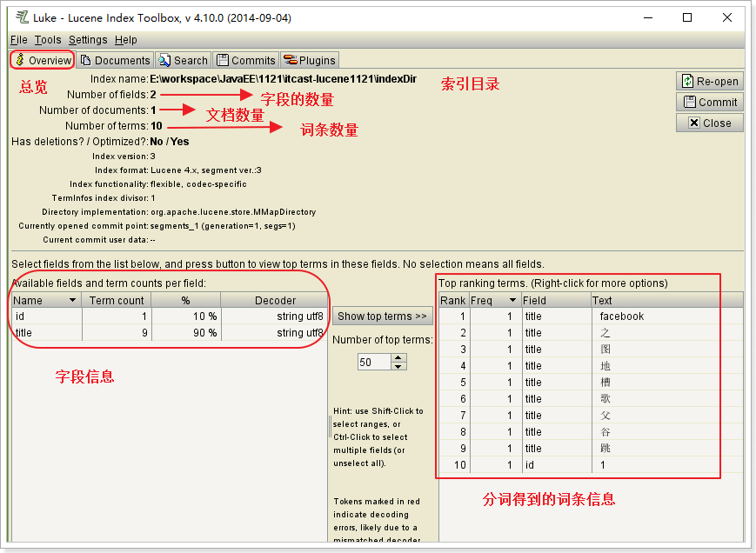
Task: Maximize the Luke window
Action: tap(687, 17)
